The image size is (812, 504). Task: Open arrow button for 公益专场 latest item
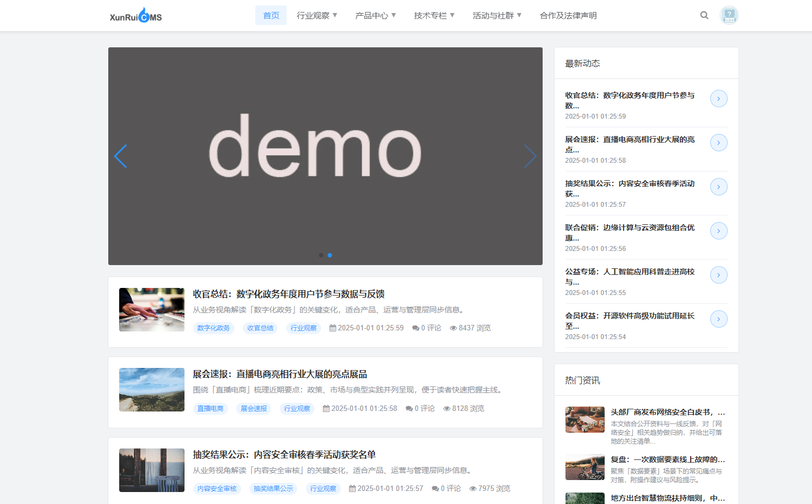[x=719, y=275]
